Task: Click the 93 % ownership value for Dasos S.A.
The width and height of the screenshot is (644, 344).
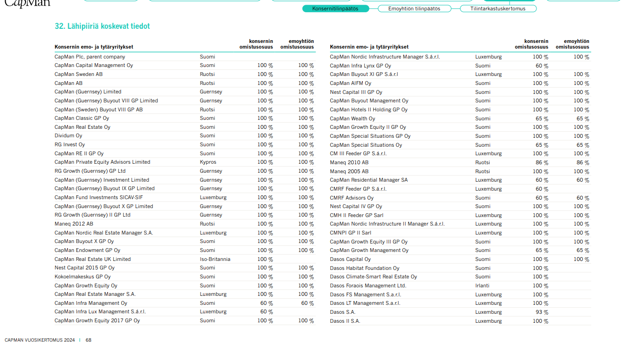Action: coord(541,312)
